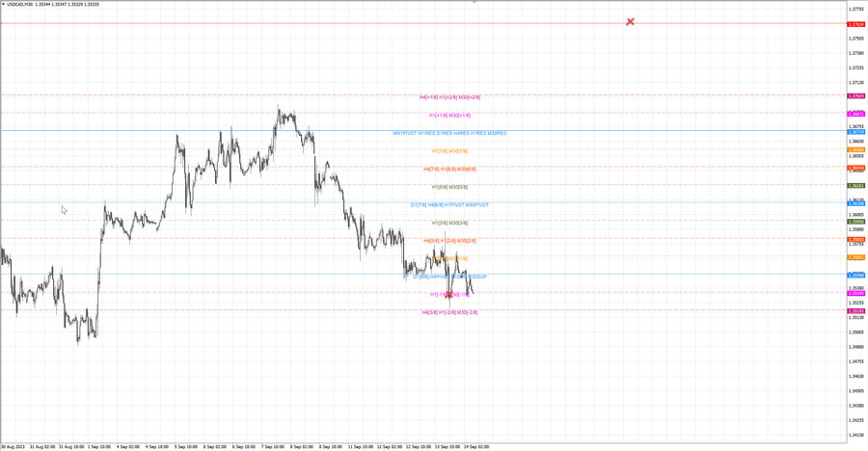Screen dimensions: 868x451
Task: Click the 11 Sep 10:00 time axis label
Action: [x=360, y=446]
